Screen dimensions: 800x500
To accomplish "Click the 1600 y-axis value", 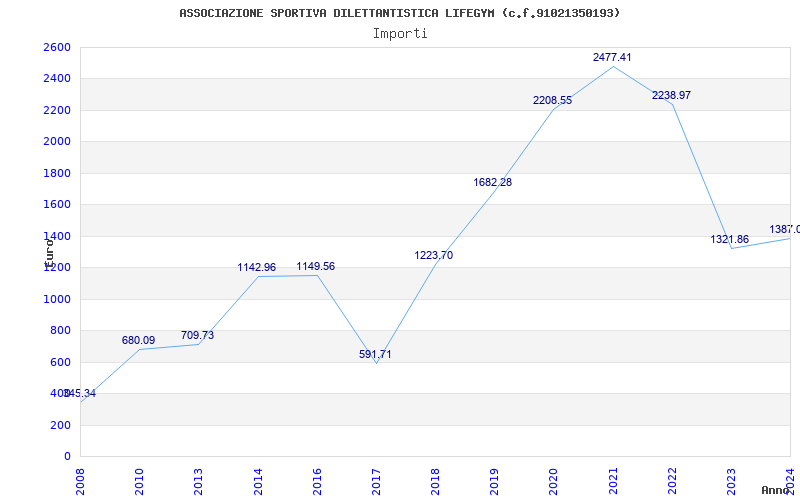I will (57, 205).
